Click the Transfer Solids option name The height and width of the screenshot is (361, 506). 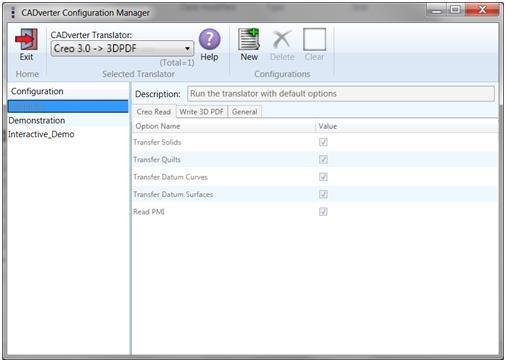tap(157, 142)
